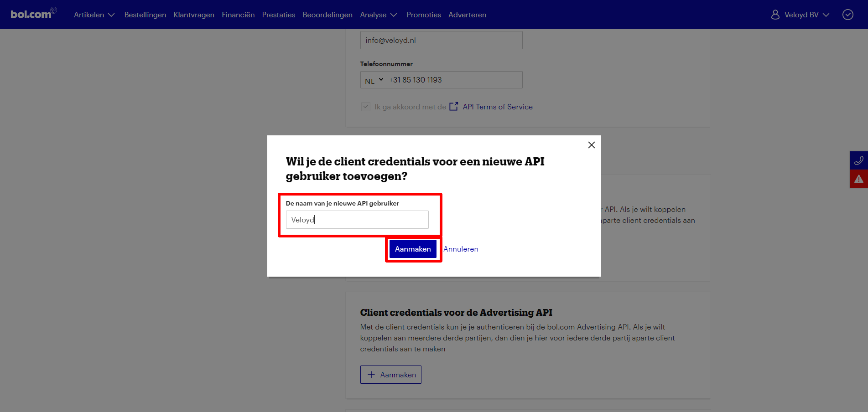Click Aanmaken under Advertising API
The image size is (868, 412).
[x=391, y=375]
